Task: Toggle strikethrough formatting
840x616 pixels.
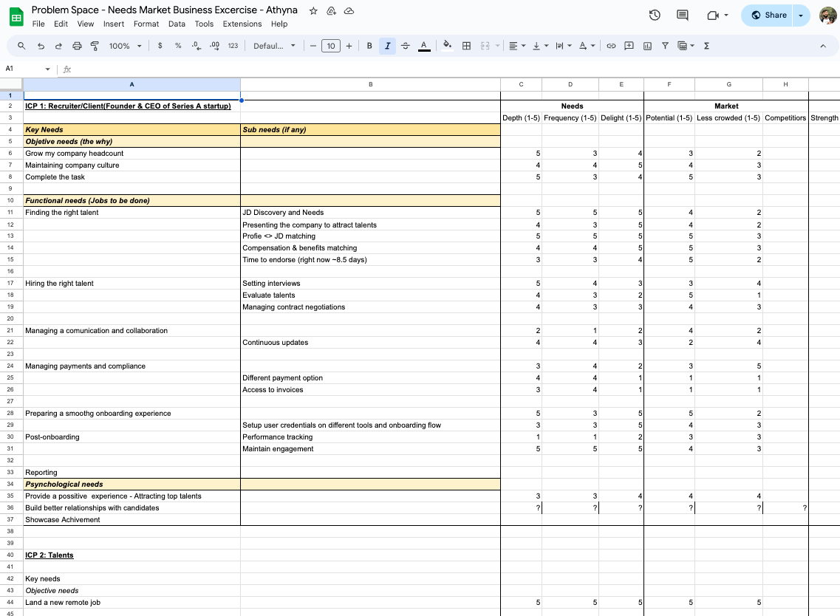Action: coord(405,46)
